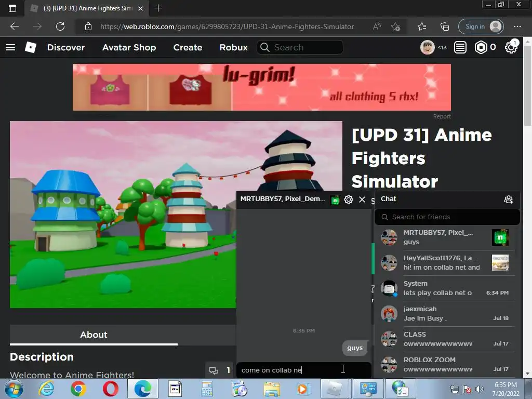
Task: Click the volume icon in system tray
Action: (x=480, y=389)
